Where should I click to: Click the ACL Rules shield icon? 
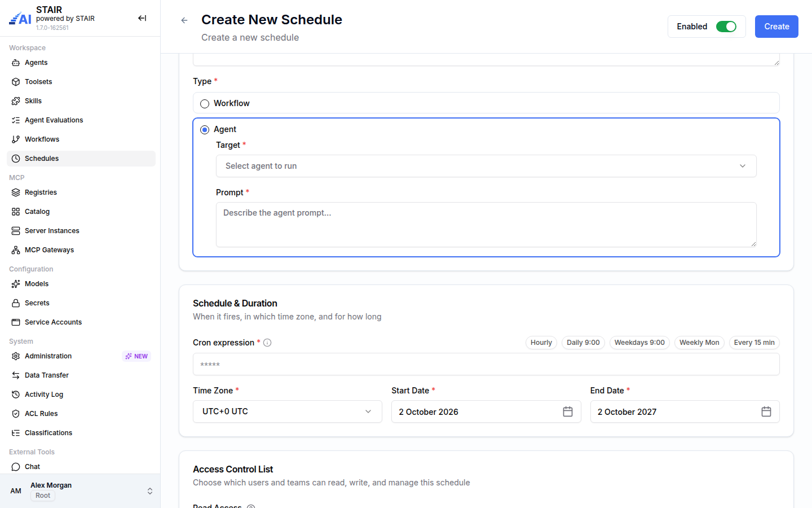pos(16,414)
